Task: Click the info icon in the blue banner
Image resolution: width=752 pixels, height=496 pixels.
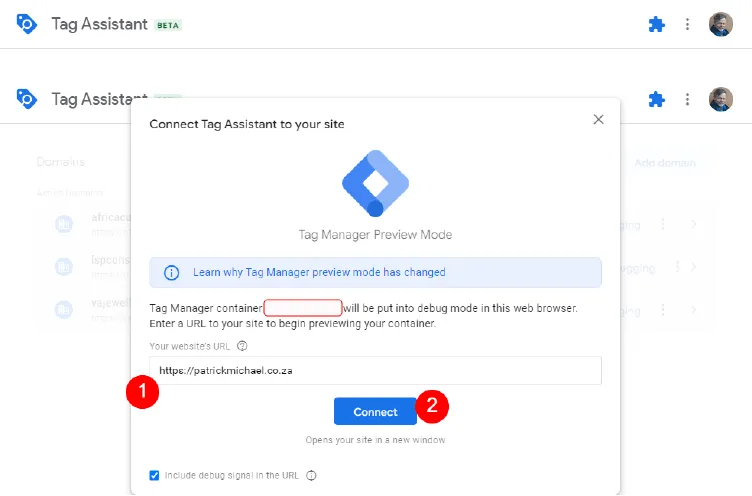Action: point(171,272)
